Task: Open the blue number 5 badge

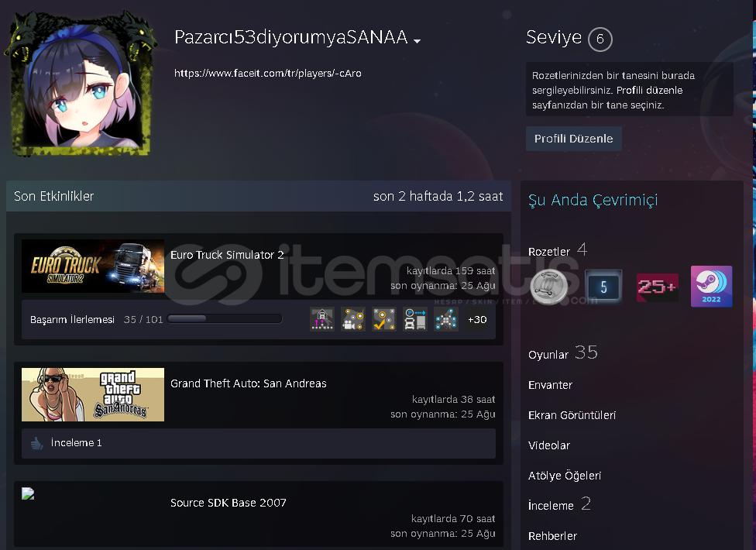Action: (603, 287)
